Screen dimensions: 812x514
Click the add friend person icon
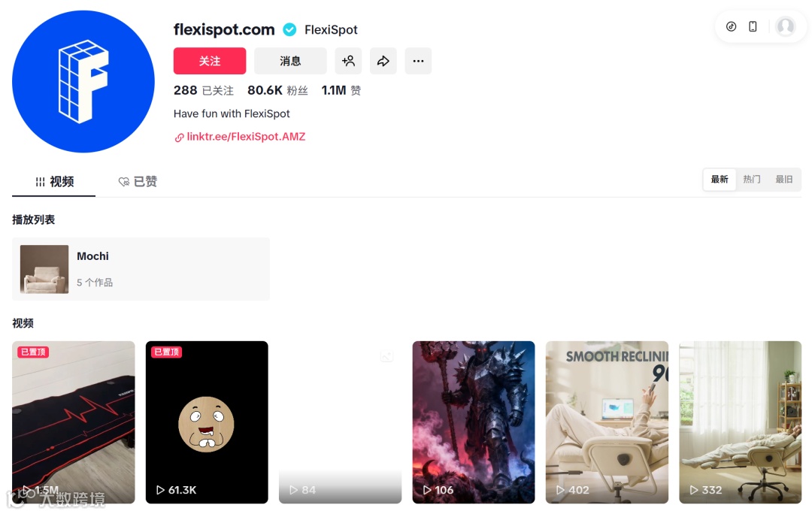pyautogui.click(x=349, y=61)
